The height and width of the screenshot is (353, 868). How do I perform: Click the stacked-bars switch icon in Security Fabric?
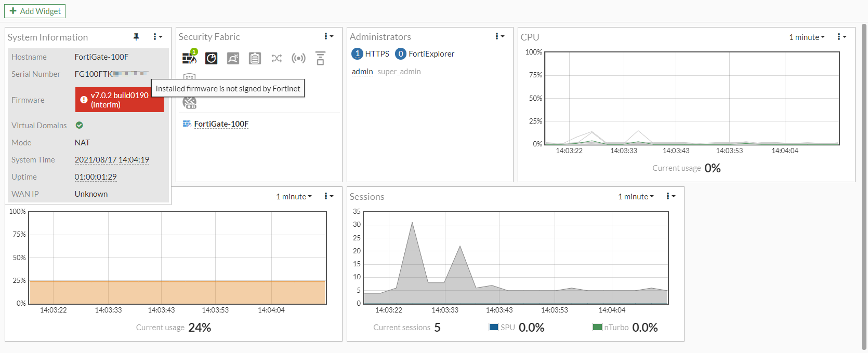320,58
